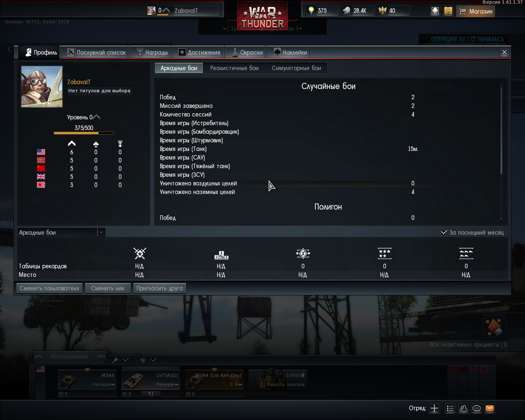Click the small avatar icon in top bar
The image size is (525, 420).
151,11
